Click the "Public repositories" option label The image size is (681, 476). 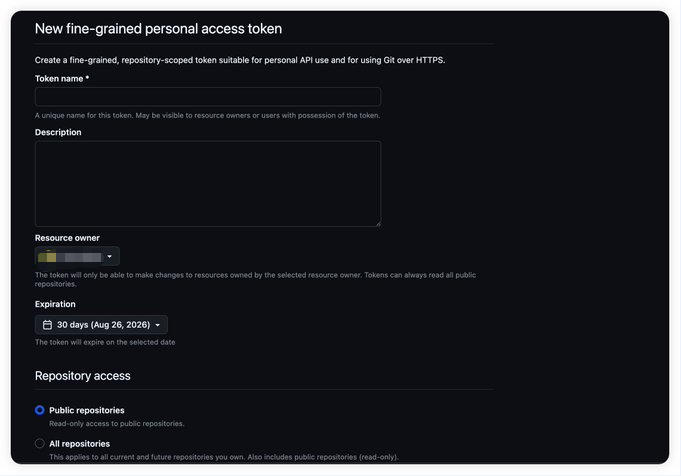(x=87, y=410)
